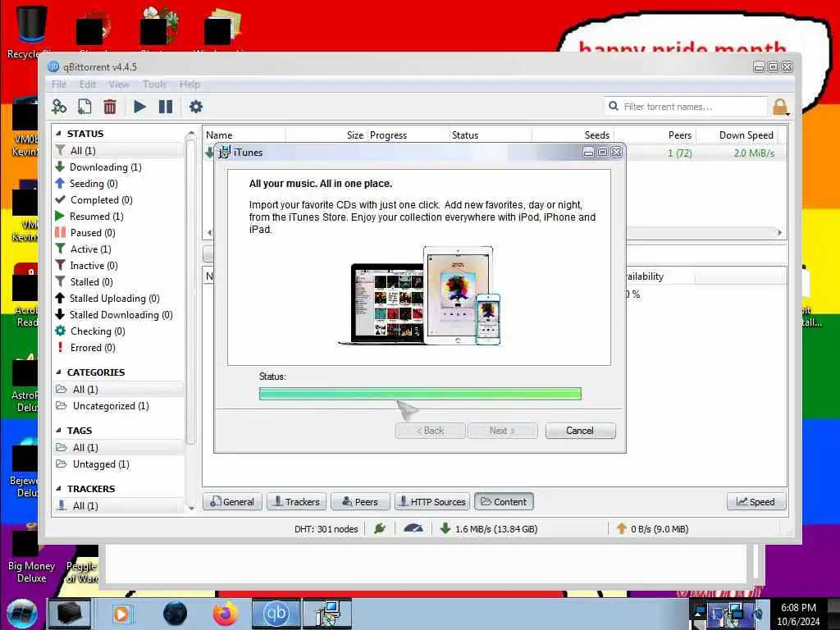
Task: Switch to the Peers tab
Action: click(x=361, y=502)
